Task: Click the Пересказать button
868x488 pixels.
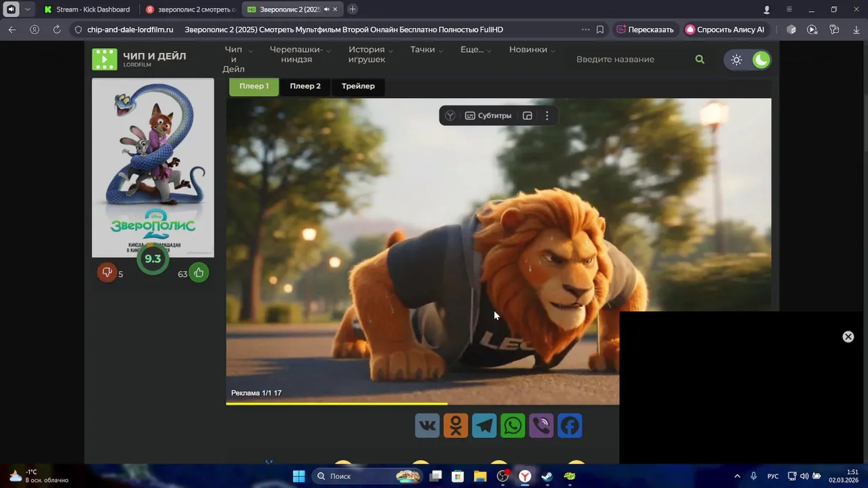Action: coord(645,30)
